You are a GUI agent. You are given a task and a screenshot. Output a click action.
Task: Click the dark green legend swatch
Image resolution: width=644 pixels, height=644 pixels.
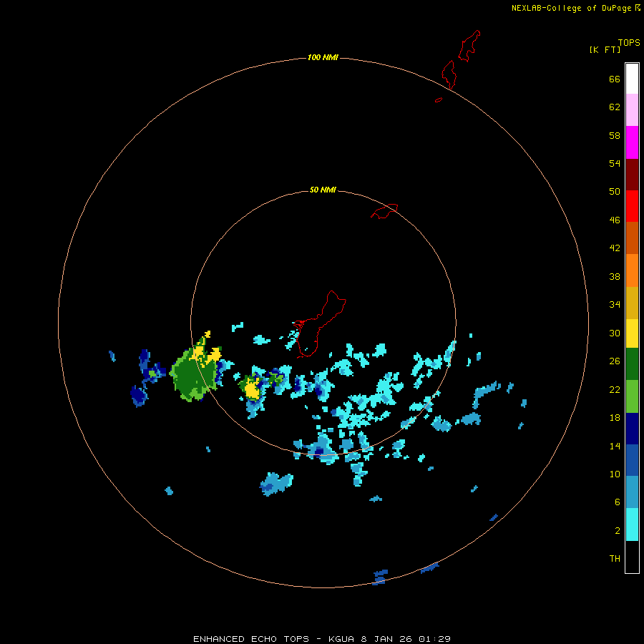(632, 364)
